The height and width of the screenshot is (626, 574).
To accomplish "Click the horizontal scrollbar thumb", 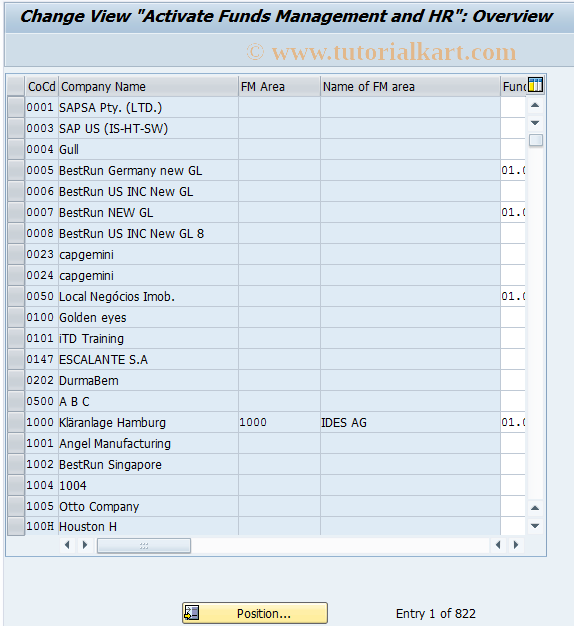I will pos(144,545).
